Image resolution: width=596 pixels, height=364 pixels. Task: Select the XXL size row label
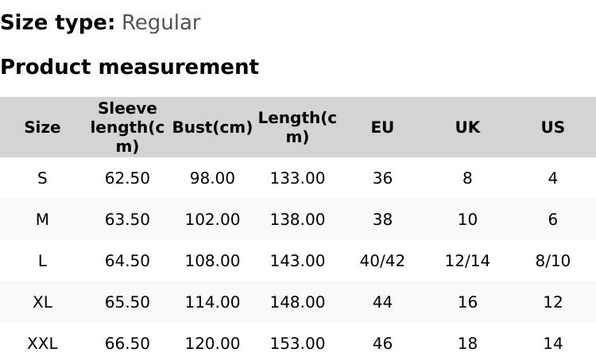click(x=42, y=343)
